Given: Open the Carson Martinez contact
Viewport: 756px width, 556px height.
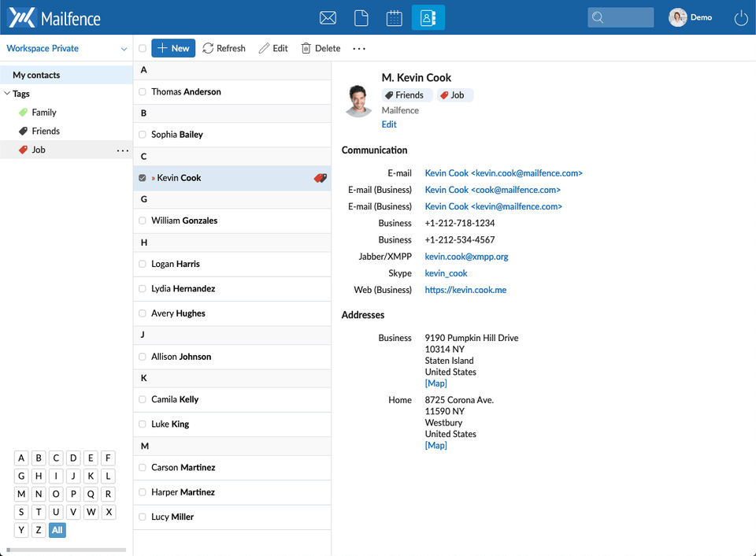Looking at the screenshot, I should tap(232, 468).
